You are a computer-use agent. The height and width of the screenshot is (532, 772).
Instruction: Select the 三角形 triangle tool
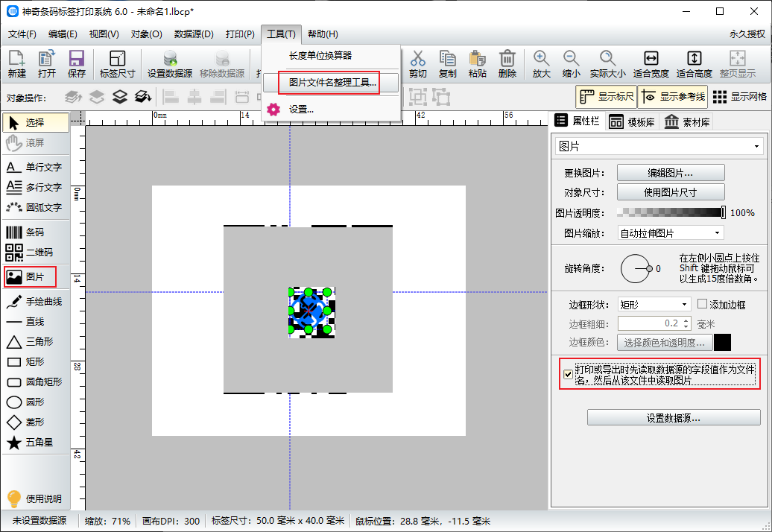36,342
